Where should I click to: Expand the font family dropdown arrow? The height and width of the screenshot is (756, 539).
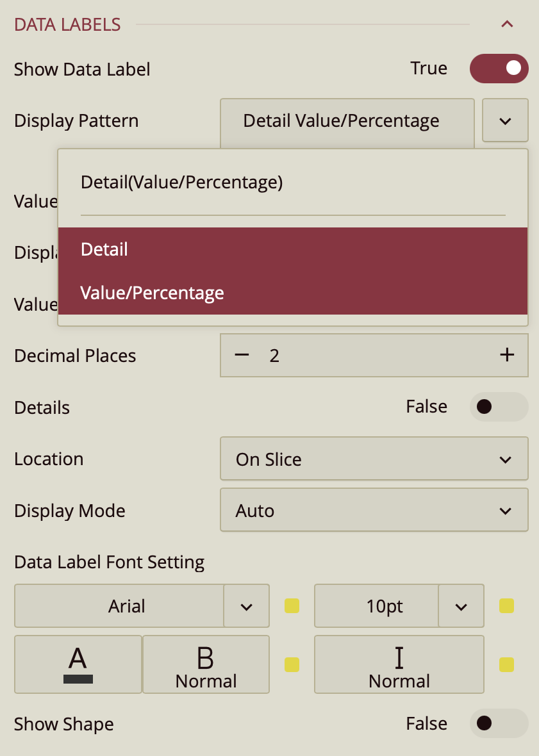coord(246,606)
